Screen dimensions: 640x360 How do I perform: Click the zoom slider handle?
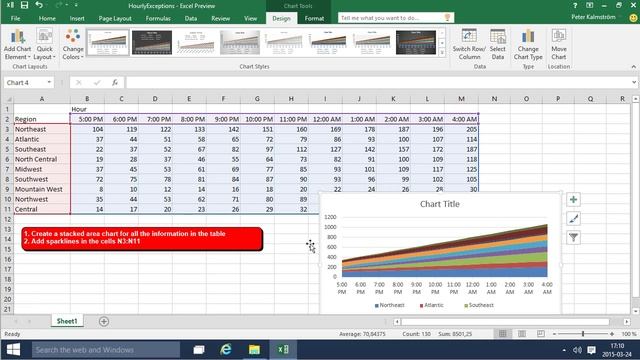[583, 334]
